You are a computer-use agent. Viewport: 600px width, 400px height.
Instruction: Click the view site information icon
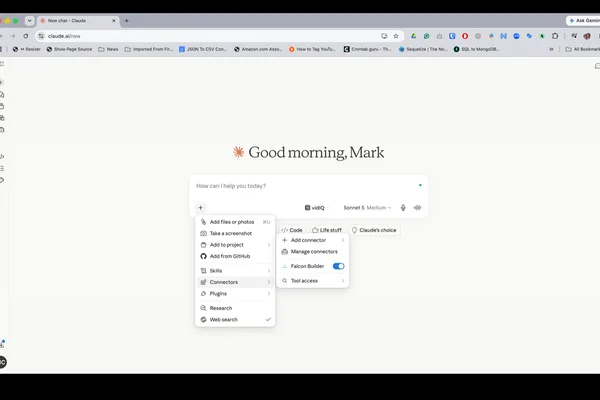click(x=41, y=36)
